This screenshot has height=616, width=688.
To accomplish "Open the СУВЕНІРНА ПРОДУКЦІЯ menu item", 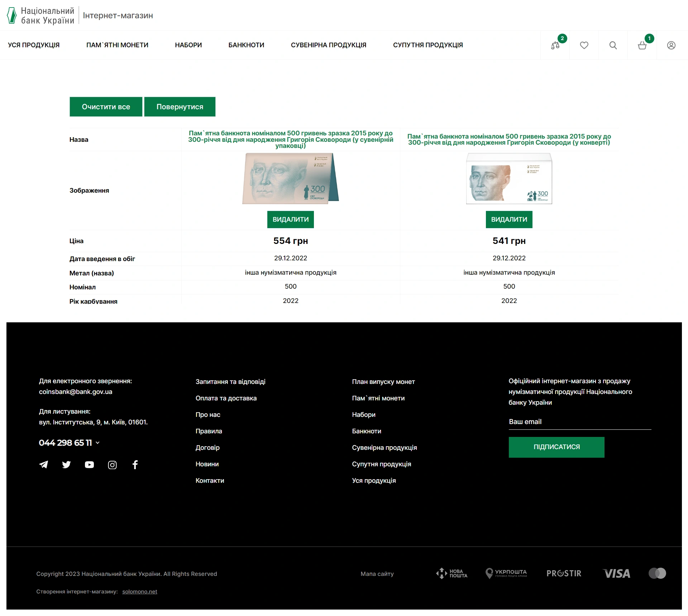I will click(328, 45).
